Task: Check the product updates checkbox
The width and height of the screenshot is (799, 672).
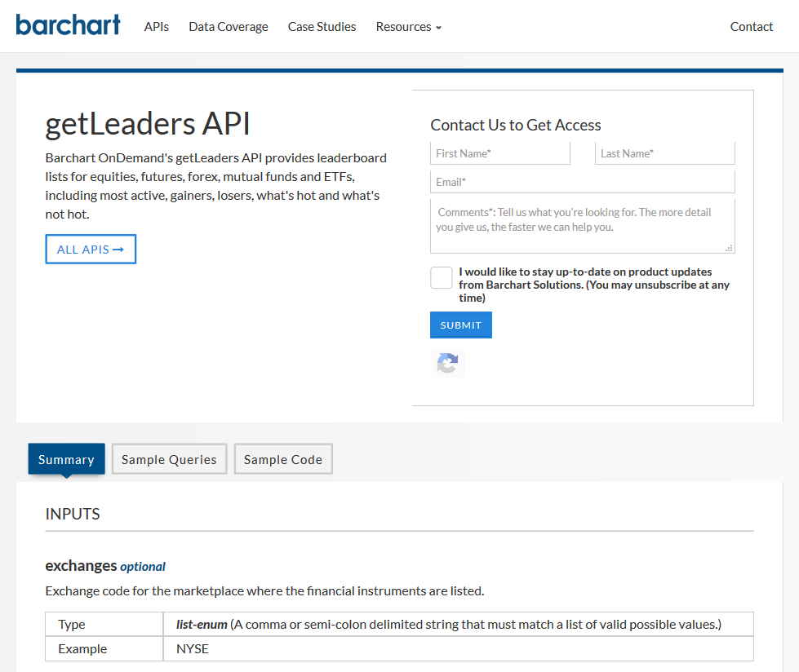Action: pos(442,277)
